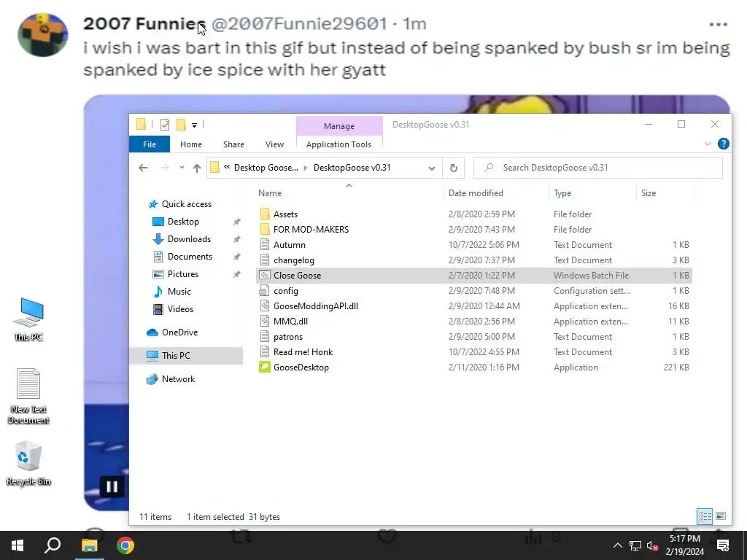
Task: Open the notification center
Action: [723, 545]
